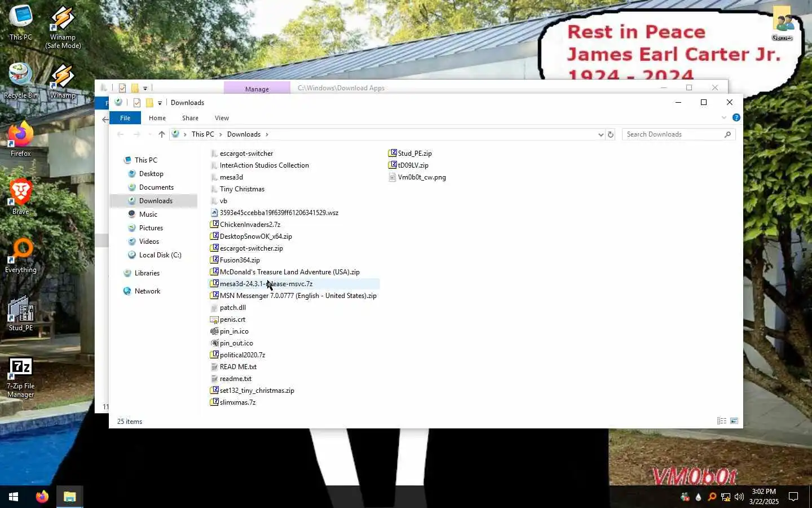The height and width of the screenshot is (508, 812).
Task: Expand This PC breadcrumb chevron
Action: point(220,134)
